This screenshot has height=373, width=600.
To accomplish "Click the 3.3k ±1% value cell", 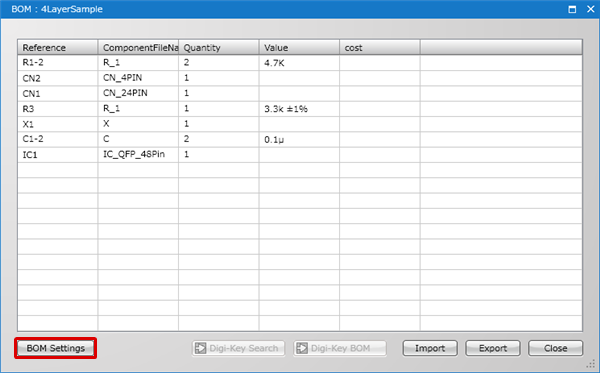I will pos(299,109).
